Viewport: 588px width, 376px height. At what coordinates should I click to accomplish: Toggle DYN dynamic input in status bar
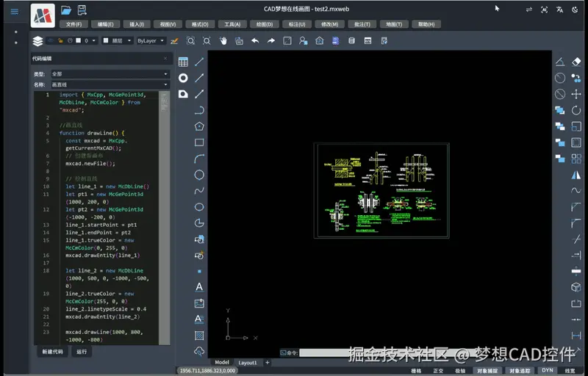547,371
